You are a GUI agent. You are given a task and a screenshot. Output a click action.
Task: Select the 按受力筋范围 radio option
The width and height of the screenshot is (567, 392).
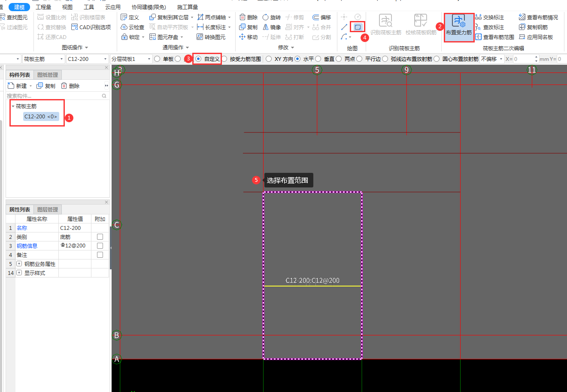[224, 59]
